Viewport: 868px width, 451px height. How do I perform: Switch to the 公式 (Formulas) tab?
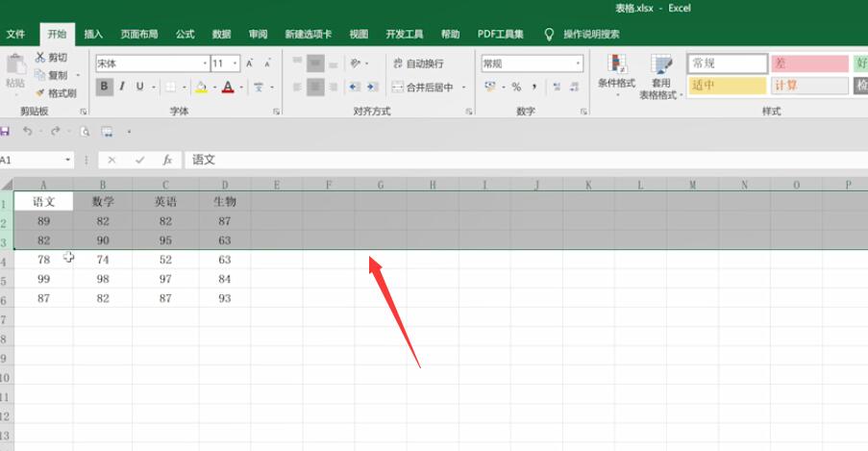[185, 35]
